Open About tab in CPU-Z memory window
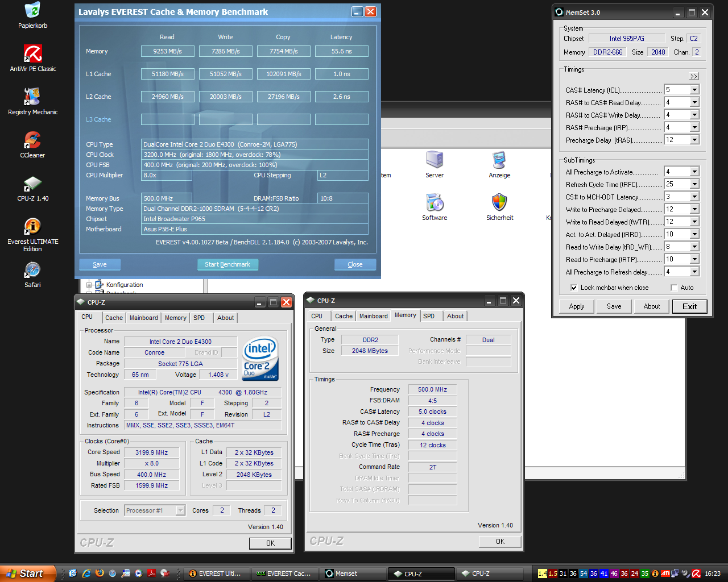This screenshot has height=582, width=728. [x=455, y=316]
